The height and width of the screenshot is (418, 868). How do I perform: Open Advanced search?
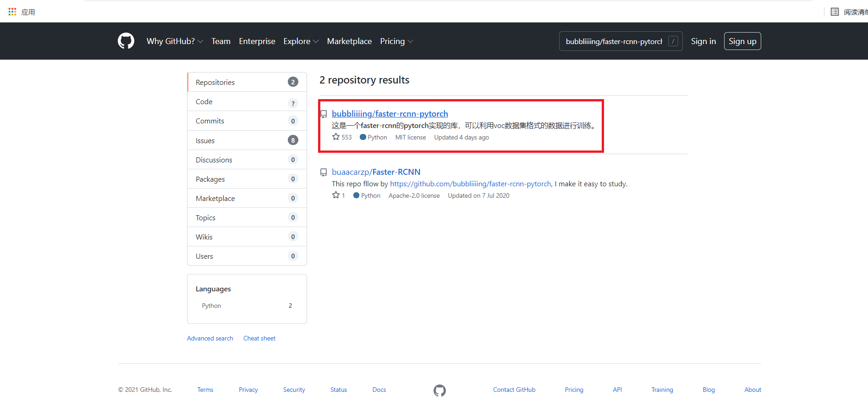210,338
